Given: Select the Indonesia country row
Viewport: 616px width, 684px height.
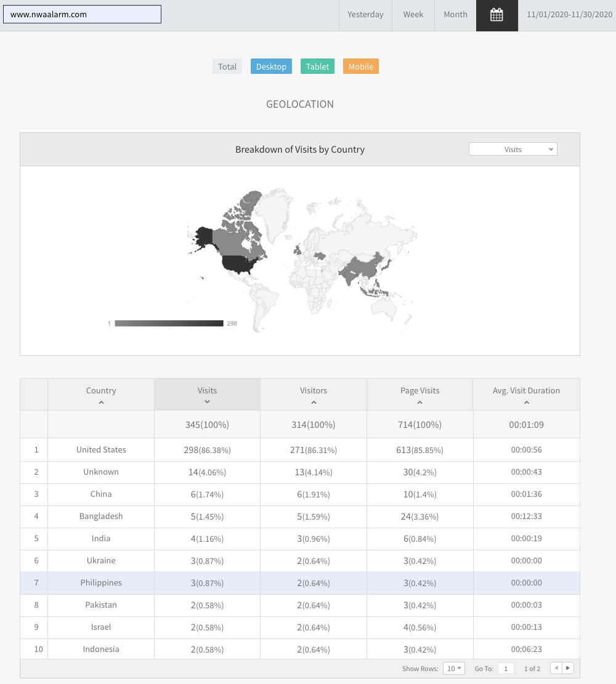Looking at the screenshot, I should pos(300,649).
